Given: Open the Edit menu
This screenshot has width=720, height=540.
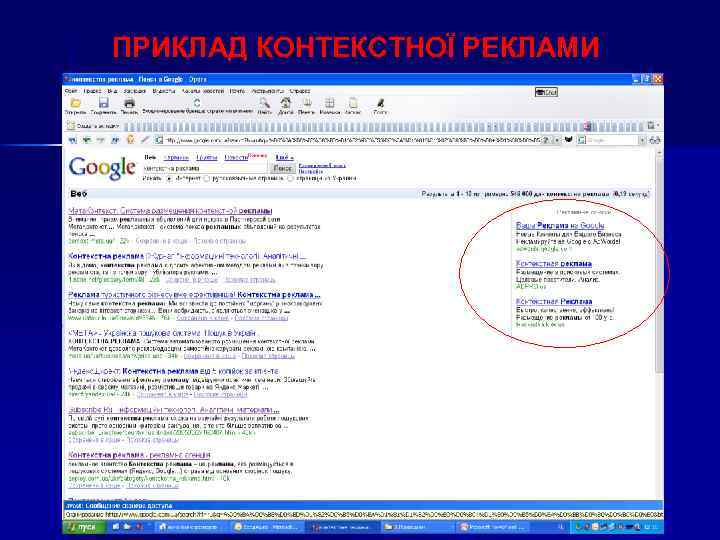Looking at the screenshot, I should tap(92, 91).
